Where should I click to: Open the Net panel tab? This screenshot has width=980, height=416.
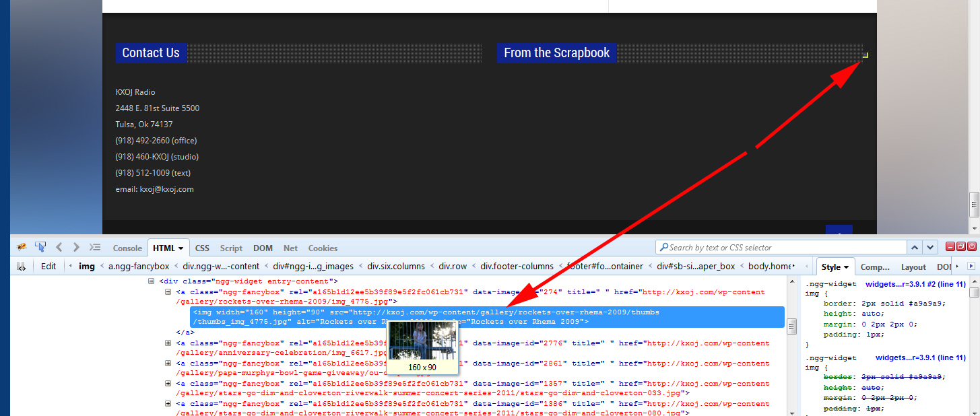click(x=290, y=248)
